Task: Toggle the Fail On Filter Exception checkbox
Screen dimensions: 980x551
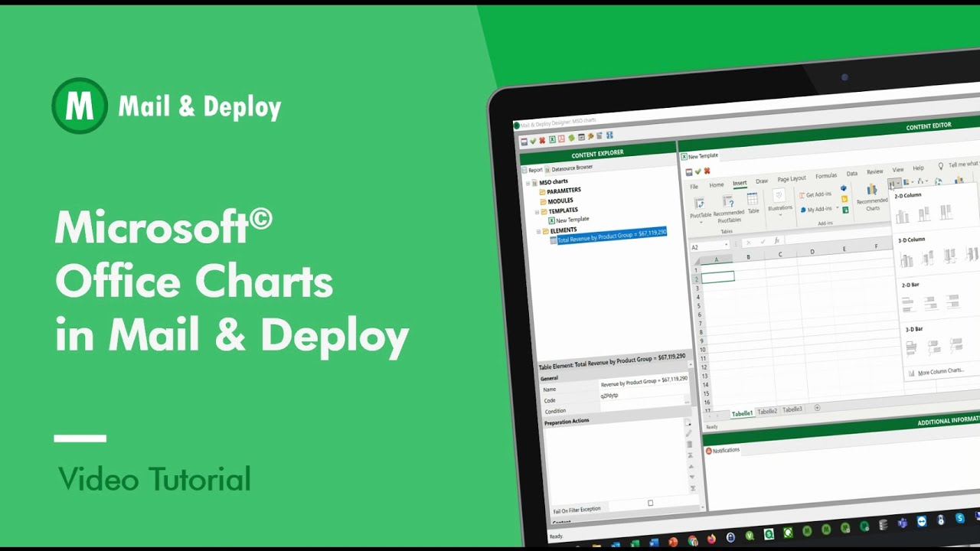Action: coord(651,503)
